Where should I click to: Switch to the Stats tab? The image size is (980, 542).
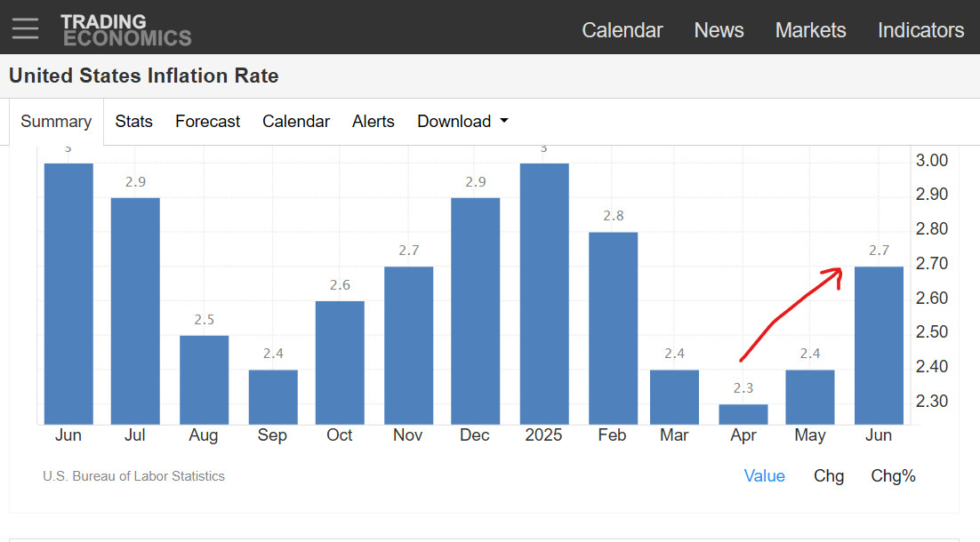tap(133, 121)
